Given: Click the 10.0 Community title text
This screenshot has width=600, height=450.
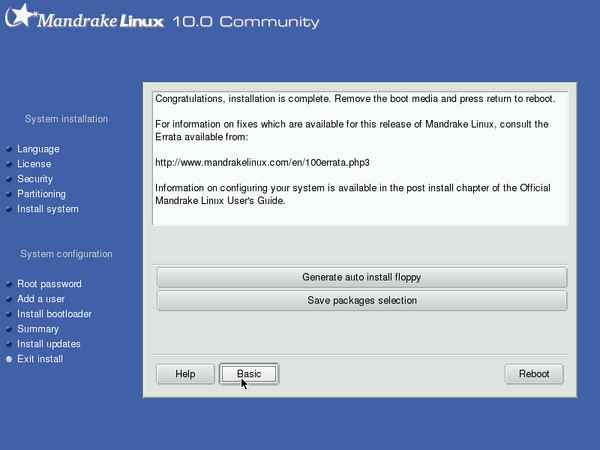Looking at the screenshot, I should (x=246, y=22).
